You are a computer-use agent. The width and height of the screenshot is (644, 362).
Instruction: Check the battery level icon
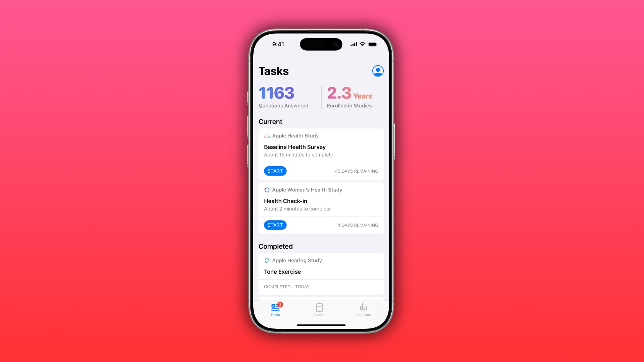[373, 44]
